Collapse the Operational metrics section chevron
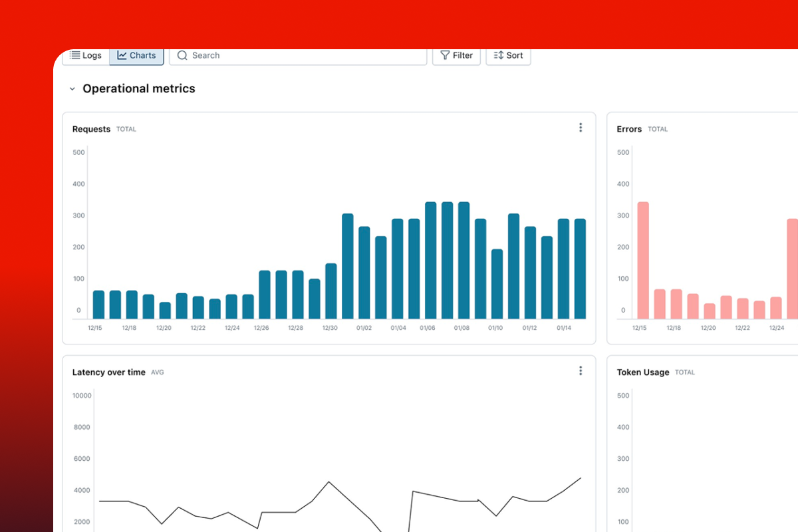 72,89
